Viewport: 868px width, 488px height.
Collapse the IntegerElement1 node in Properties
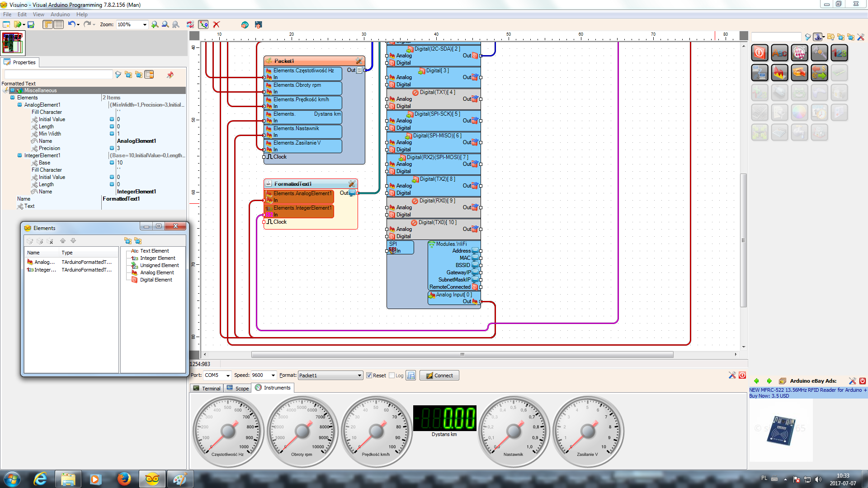(19, 155)
